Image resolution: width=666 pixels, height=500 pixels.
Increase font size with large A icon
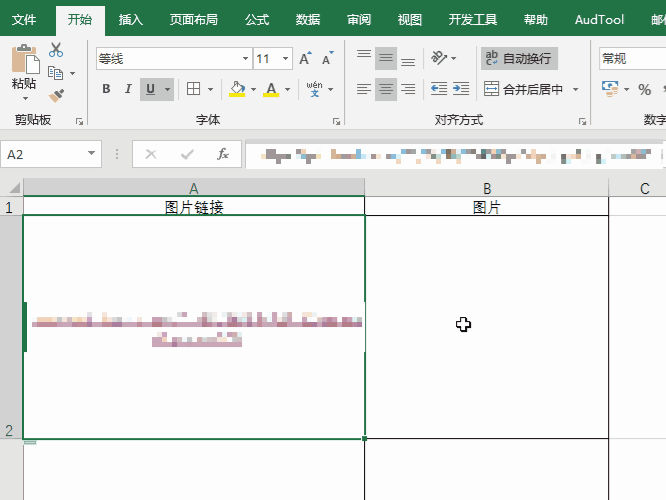[x=305, y=59]
